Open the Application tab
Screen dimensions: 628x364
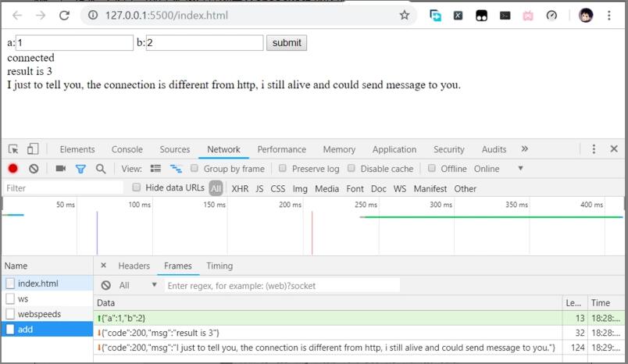point(394,149)
